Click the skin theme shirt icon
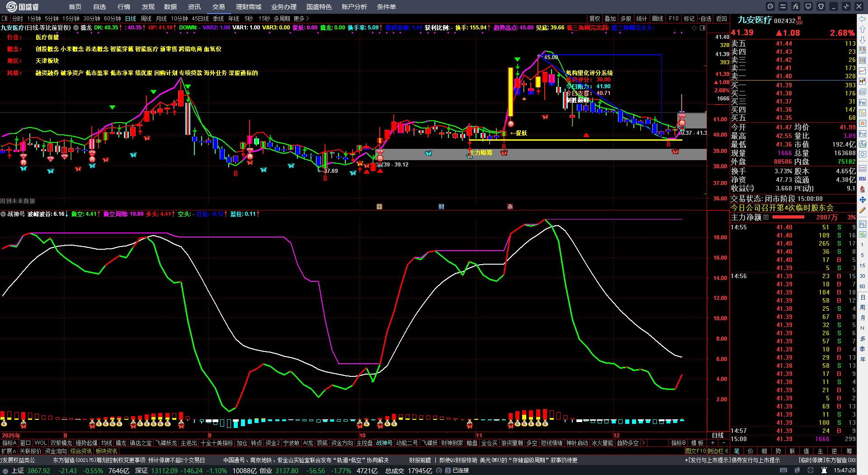This screenshot has height=475, width=868. click(x=821, y=6)
